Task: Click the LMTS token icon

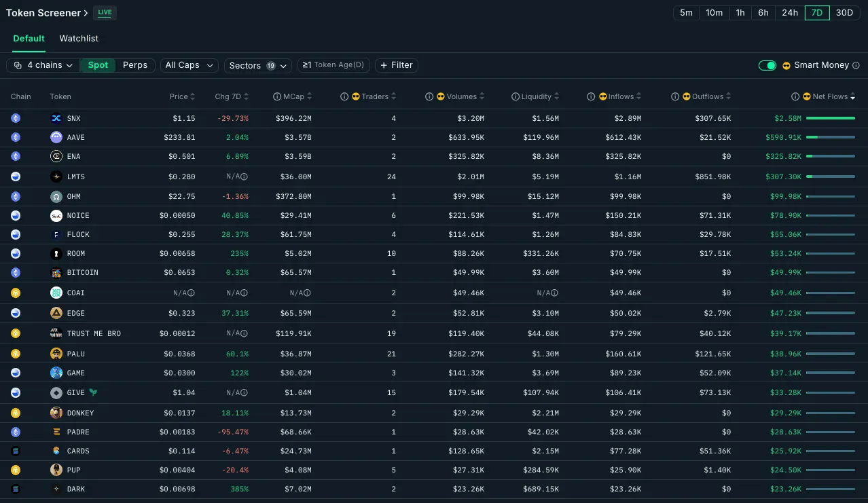Action: click(x=56, y=176)
